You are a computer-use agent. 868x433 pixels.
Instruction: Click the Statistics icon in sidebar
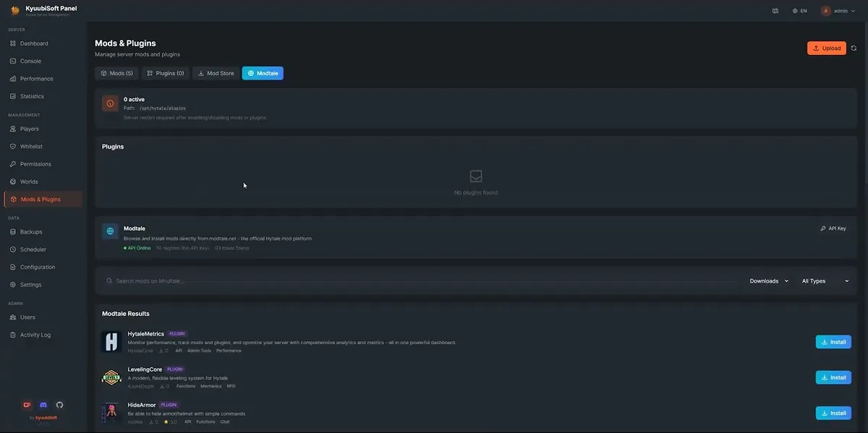click(x=13, y=96)
